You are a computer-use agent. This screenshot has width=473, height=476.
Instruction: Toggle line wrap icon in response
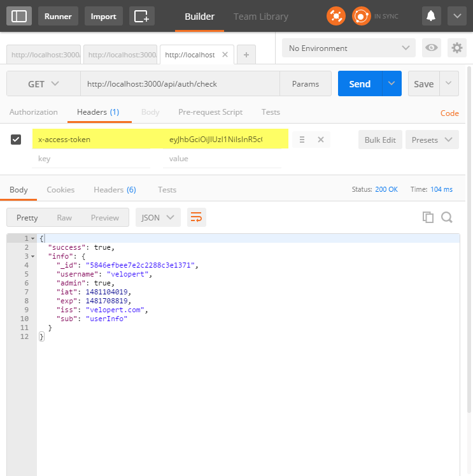click(x=196, y=217)
